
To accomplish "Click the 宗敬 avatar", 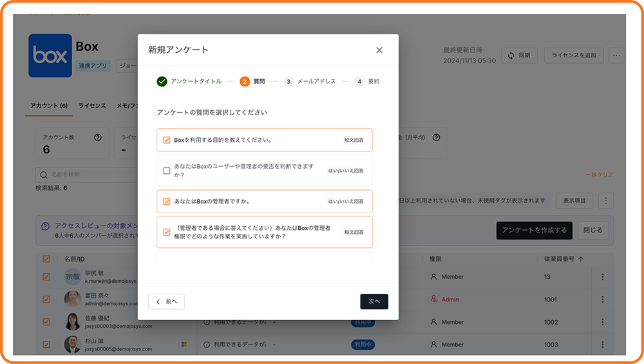I will pos(73,277).
